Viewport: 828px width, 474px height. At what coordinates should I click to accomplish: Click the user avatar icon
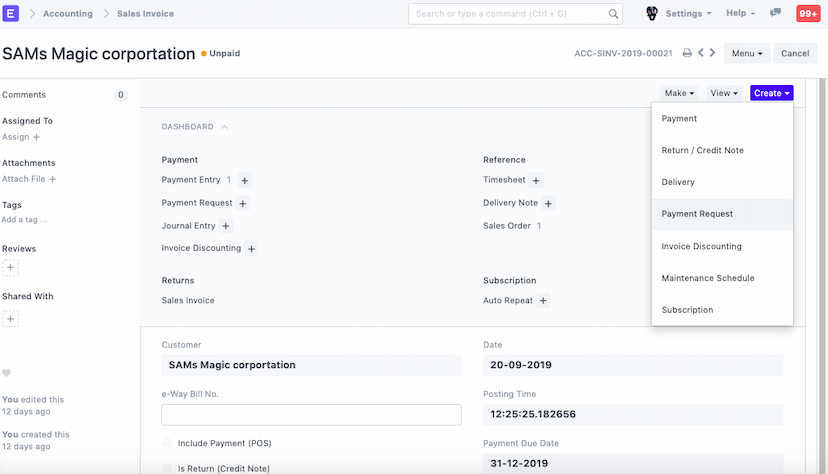point(652,14)
